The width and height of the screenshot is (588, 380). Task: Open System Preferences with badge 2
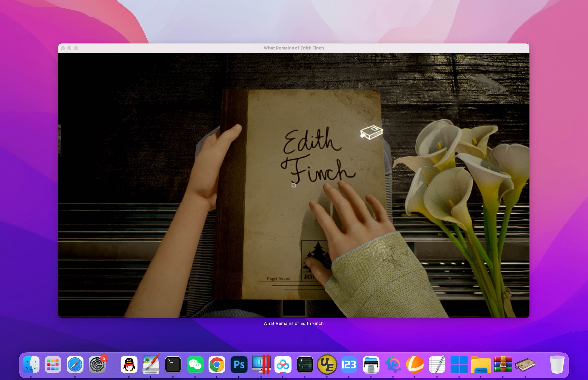[97, 364]
